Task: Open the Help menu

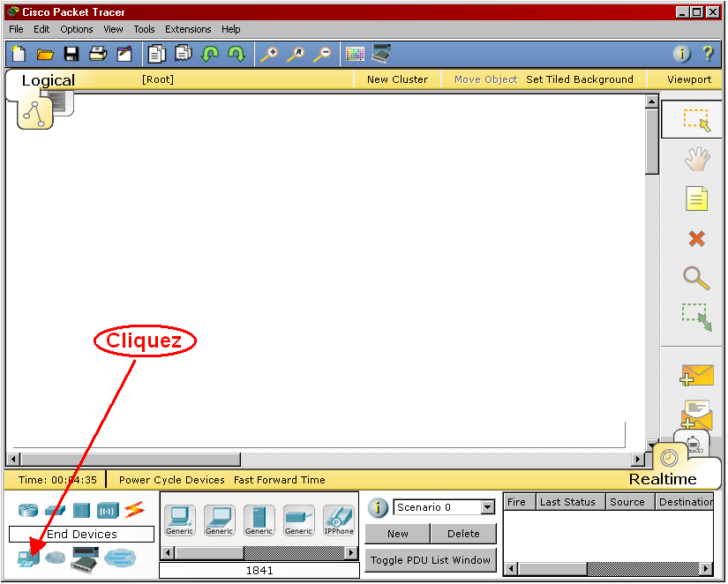Action: point(230,29)
